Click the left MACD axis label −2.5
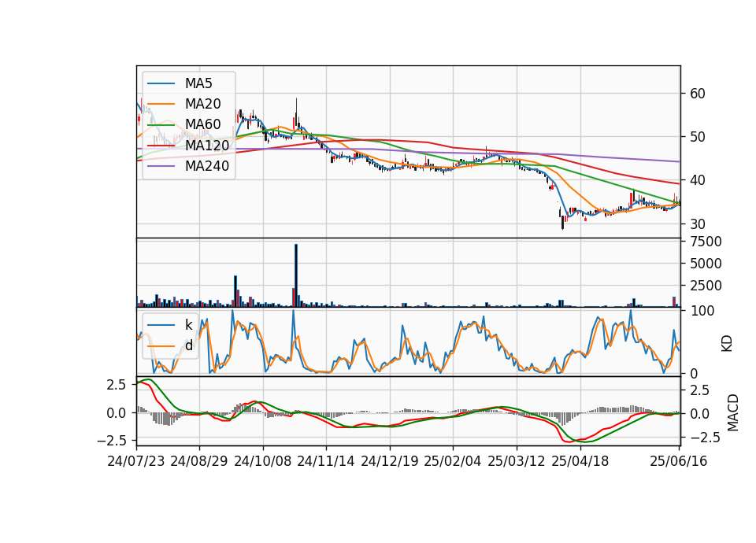756x543 pixels. click(111, 441)
